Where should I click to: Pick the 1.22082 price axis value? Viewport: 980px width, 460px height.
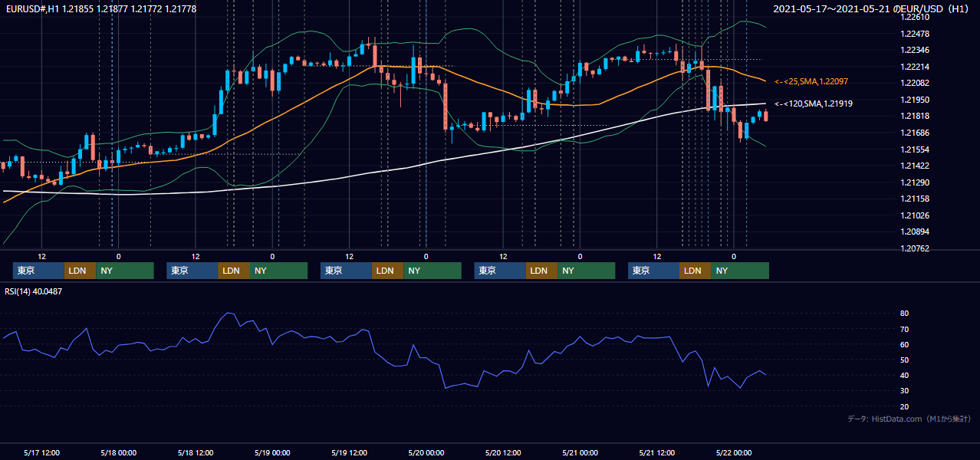coord(914,83)
